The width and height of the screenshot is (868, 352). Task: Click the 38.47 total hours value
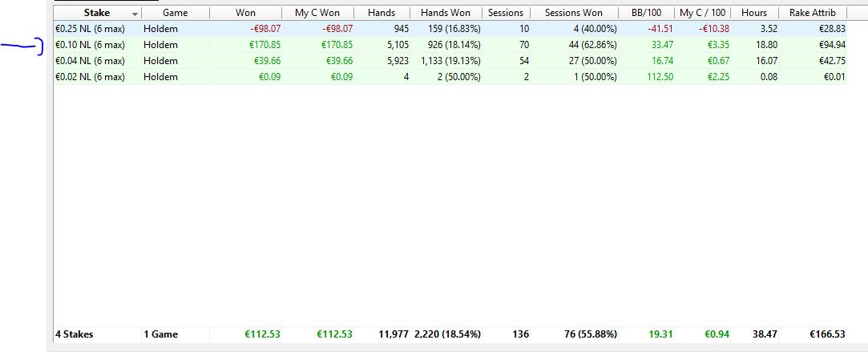tap(765, 334)
